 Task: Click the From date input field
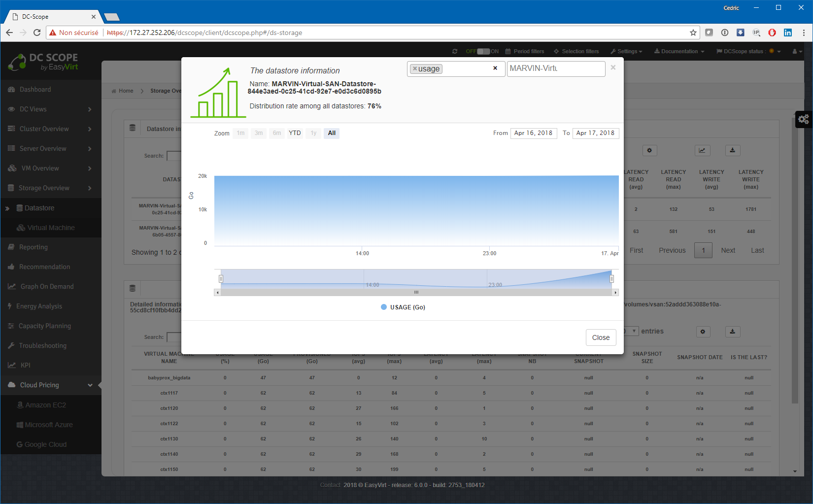(533, 133)
